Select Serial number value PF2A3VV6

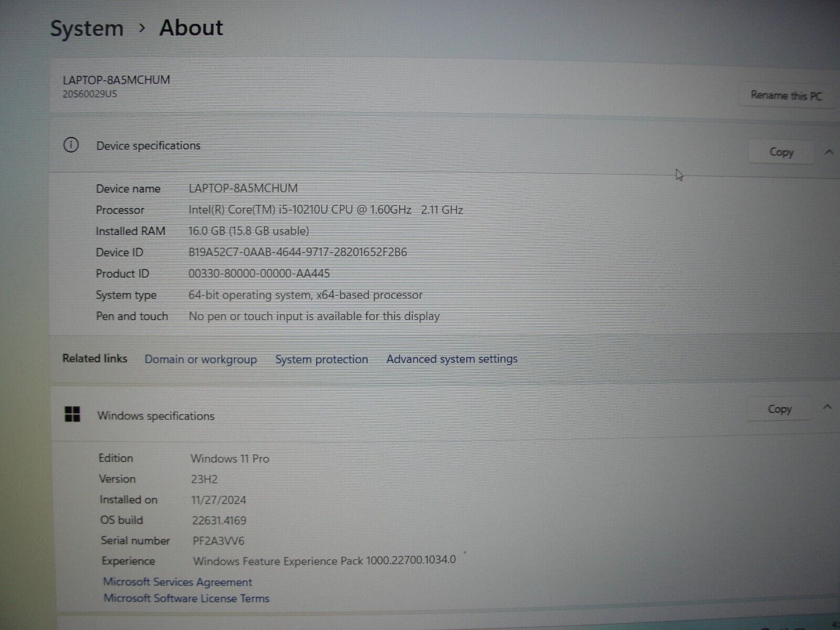coord(218,541)
